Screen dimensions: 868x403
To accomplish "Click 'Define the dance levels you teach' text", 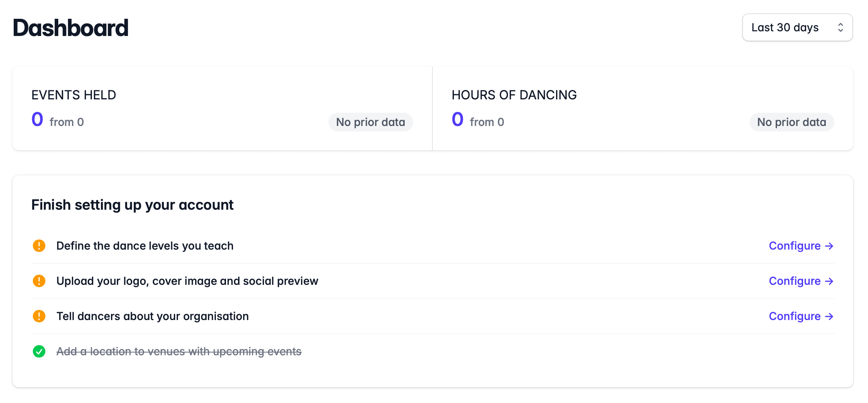I will pos(145,246).
